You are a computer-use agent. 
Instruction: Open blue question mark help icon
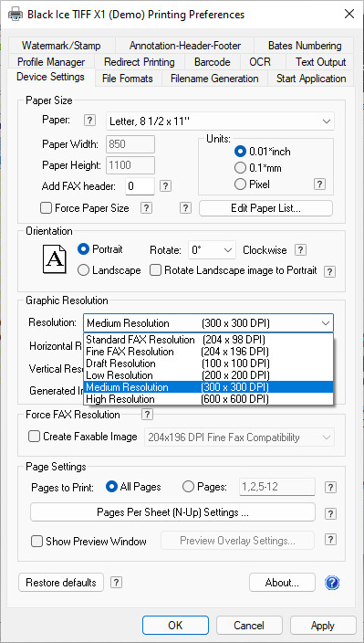tap(332, 583)
